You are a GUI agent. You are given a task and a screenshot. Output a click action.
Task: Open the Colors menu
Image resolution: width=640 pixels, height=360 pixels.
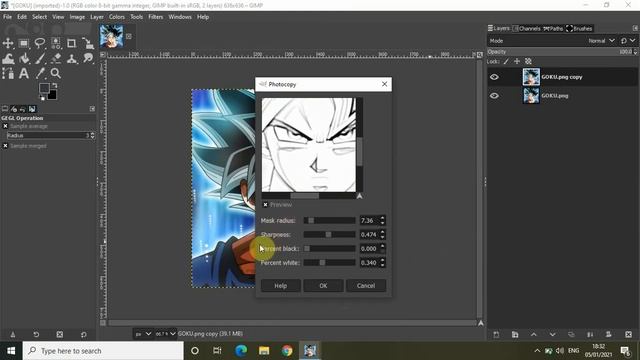pos(117,17)
